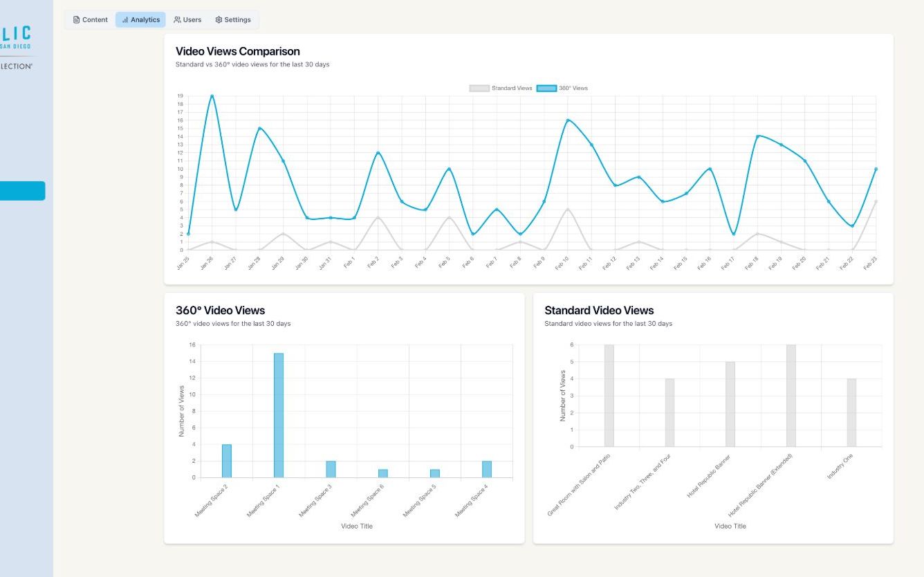Click the bar chart icon beside Analytics

(125, 20)
